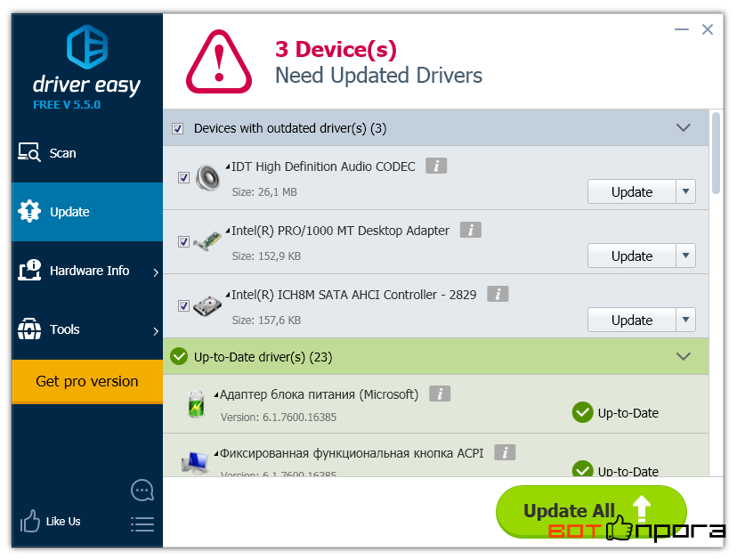Click the thumbs-up Like Us icon
This screenshot has width=737, height=560.
pos(30,521)
